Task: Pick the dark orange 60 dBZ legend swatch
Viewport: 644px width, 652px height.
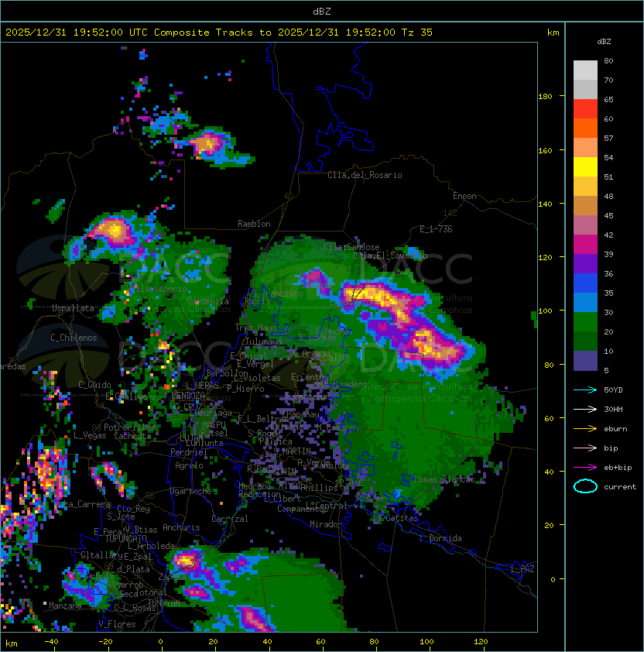Action: [585, 129]
